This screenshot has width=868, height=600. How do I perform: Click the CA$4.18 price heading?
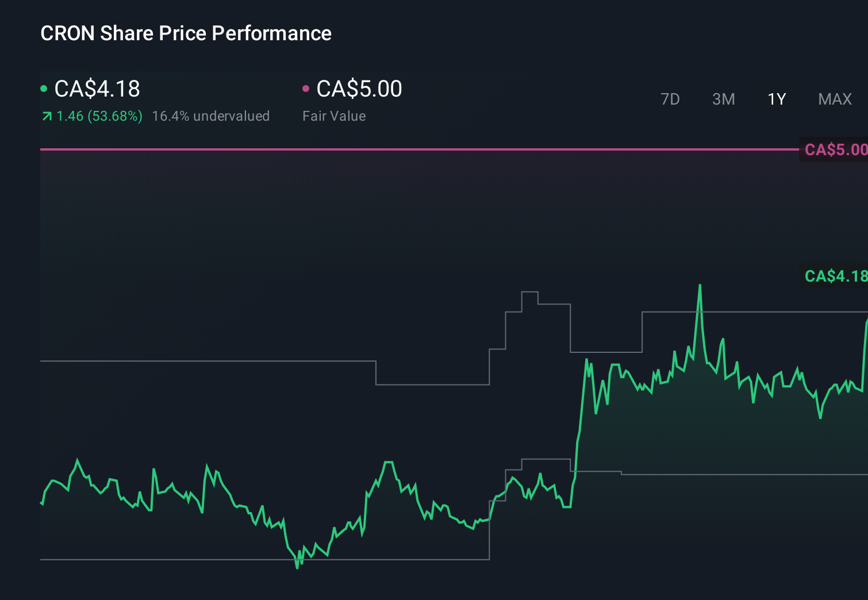96,89
